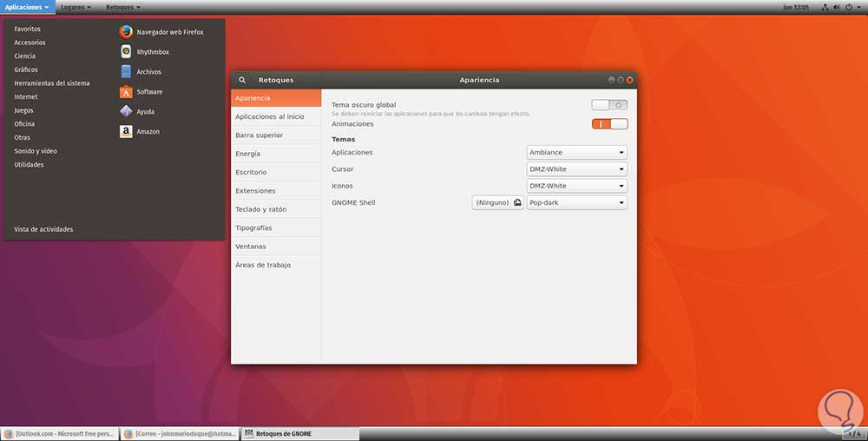Viewport: 868px width, 441px height.
Task: Select the Otras category
Action: pyautogui.click(x=23, y=137)
